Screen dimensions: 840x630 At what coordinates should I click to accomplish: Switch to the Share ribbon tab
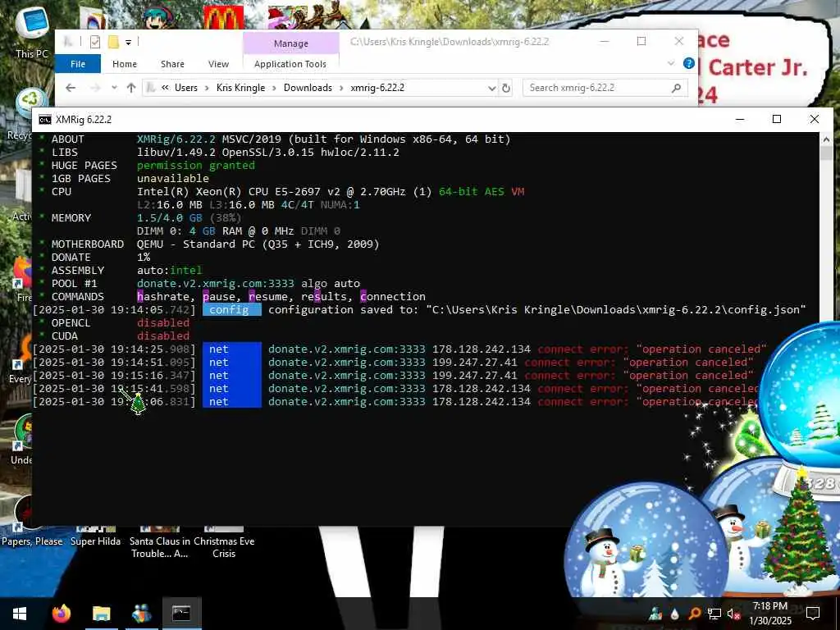pos(172,64)
